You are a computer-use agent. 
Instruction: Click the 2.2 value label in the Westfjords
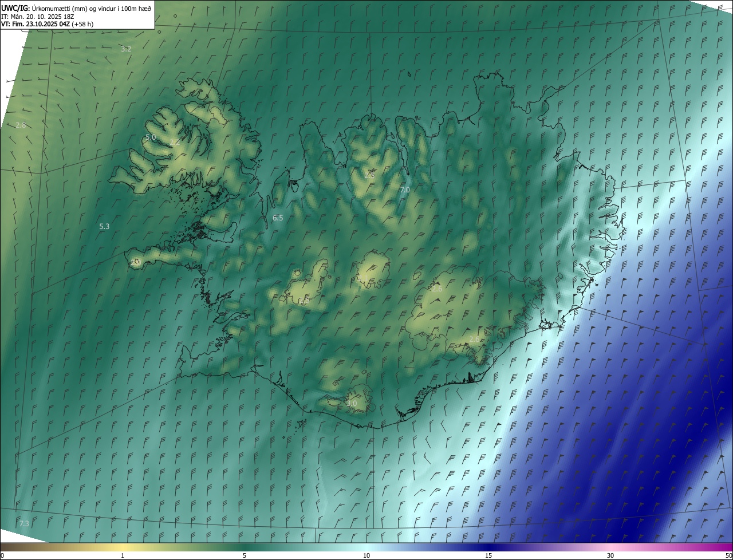pos(175,143)
